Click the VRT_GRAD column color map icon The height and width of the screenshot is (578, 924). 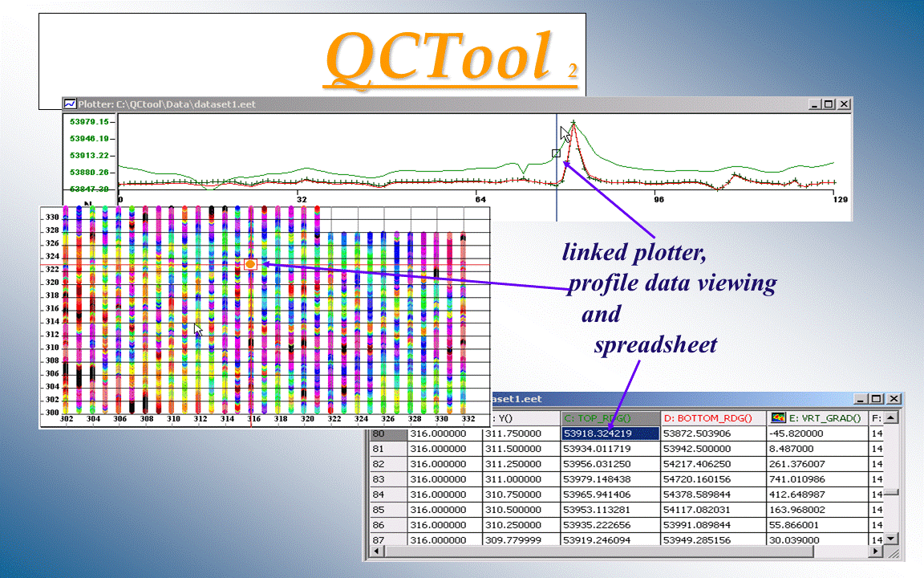(x=778, y=417)
